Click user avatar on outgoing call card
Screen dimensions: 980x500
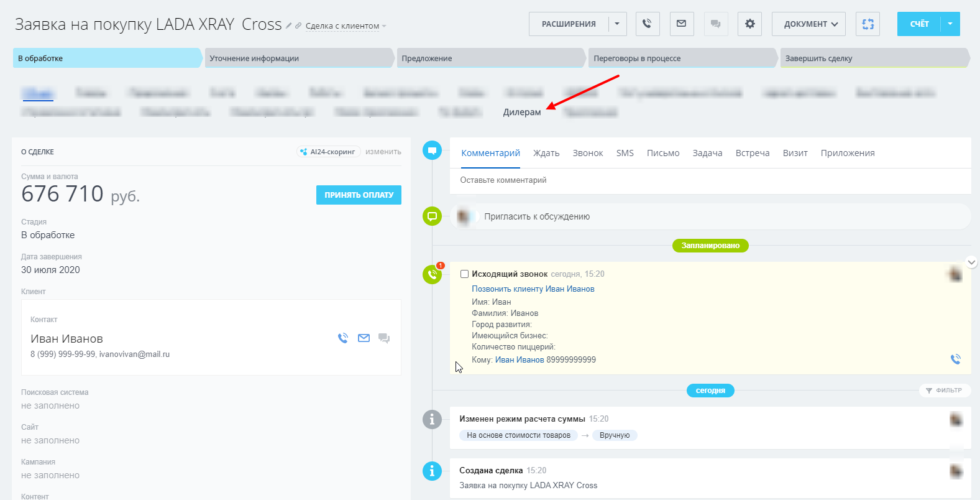click(x=955, y=274)
